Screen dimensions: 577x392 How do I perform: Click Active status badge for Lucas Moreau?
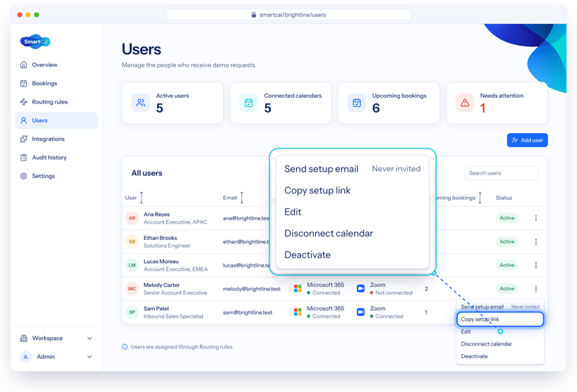[x=507, y=265]
